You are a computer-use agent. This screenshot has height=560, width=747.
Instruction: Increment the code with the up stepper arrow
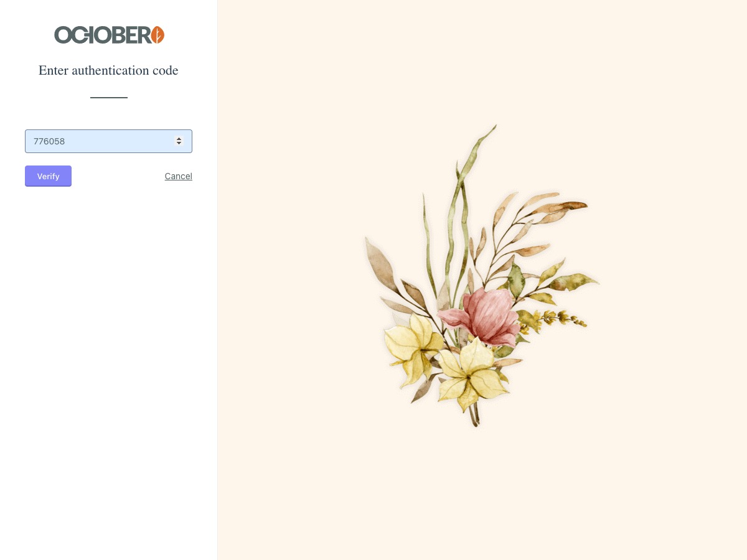[179, 138]
